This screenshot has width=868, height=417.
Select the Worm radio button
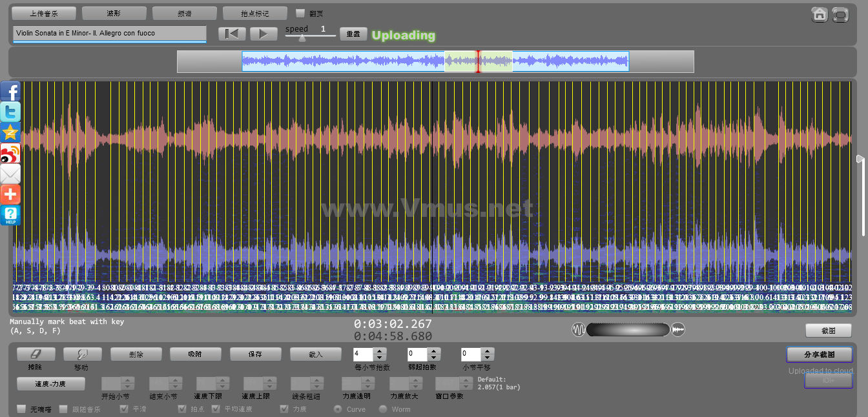(383, 409)
